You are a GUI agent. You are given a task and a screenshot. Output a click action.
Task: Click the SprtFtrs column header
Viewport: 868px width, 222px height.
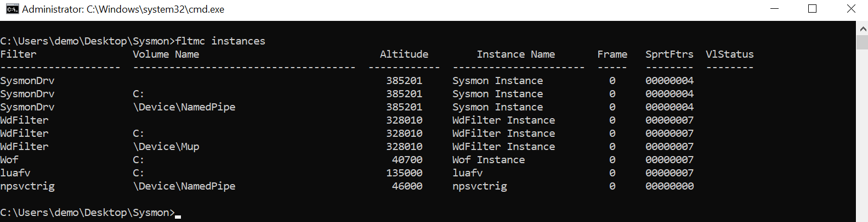pyautogui.click(x=670, y=54)
